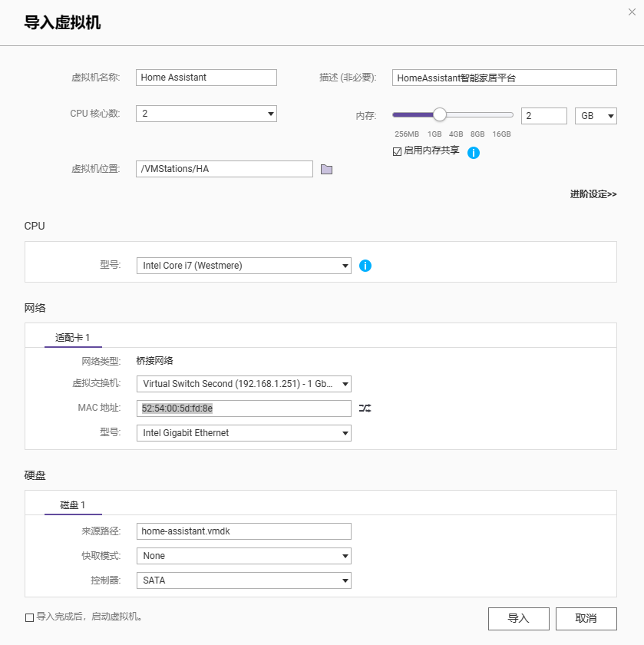Click the description input field
Image resolution: width=644 pixels, height=645 pixels.
click(x=504, y=78)
